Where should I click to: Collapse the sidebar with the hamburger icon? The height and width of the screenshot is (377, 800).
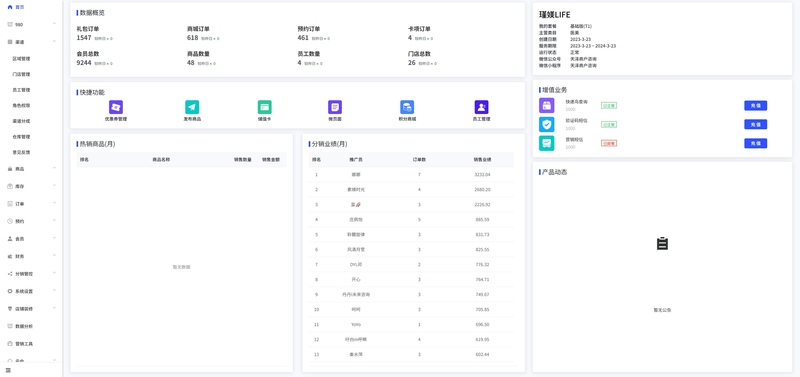tap(8, 370)
